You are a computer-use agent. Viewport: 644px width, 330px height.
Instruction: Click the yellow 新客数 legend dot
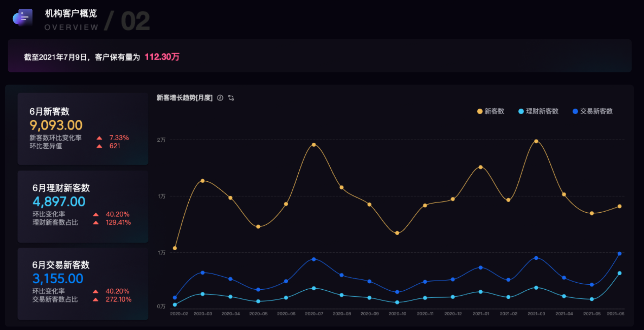(x=480, y=111)
